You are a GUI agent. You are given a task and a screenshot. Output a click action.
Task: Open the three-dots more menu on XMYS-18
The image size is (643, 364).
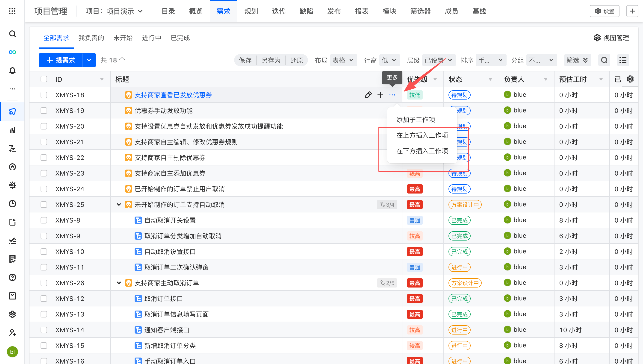[x=392, y=95]
